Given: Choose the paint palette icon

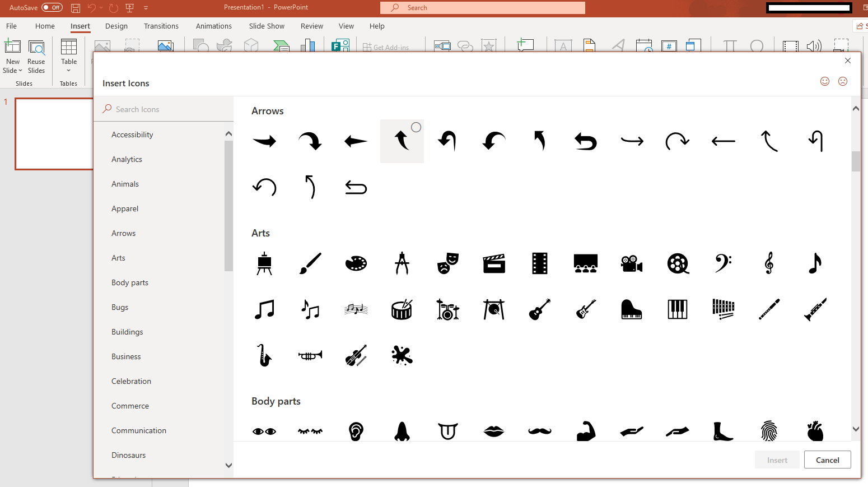Looking at the screenshot, I should point(356,263).
